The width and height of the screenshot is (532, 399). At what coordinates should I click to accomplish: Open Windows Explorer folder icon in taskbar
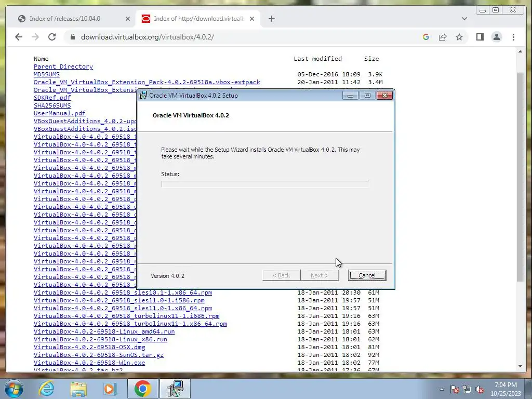(x=78, y=389)
